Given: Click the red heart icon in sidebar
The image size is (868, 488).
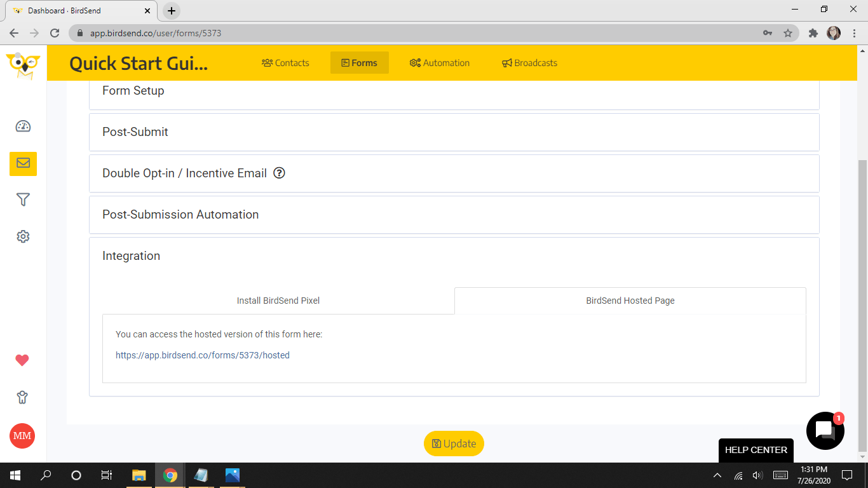Looking at the screenshot, I should [22, 360].
